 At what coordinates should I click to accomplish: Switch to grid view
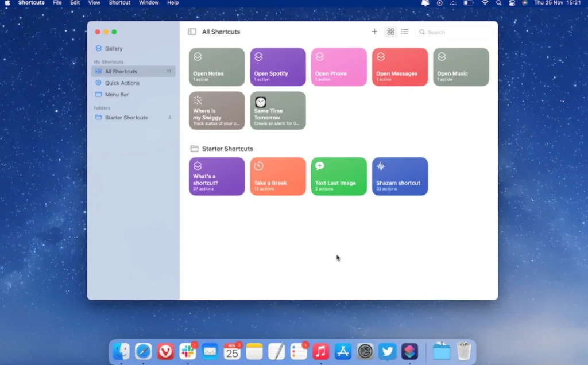point(390,32)
